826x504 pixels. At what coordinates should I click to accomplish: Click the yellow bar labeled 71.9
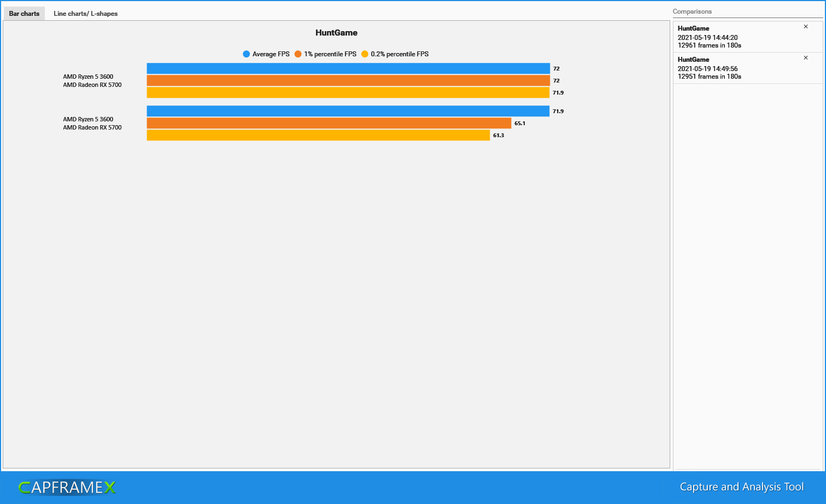(x=348, y=92)
